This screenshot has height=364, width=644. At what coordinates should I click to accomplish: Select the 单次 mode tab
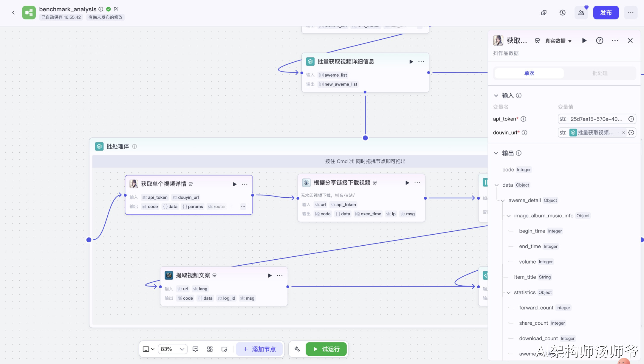[529, 73]
